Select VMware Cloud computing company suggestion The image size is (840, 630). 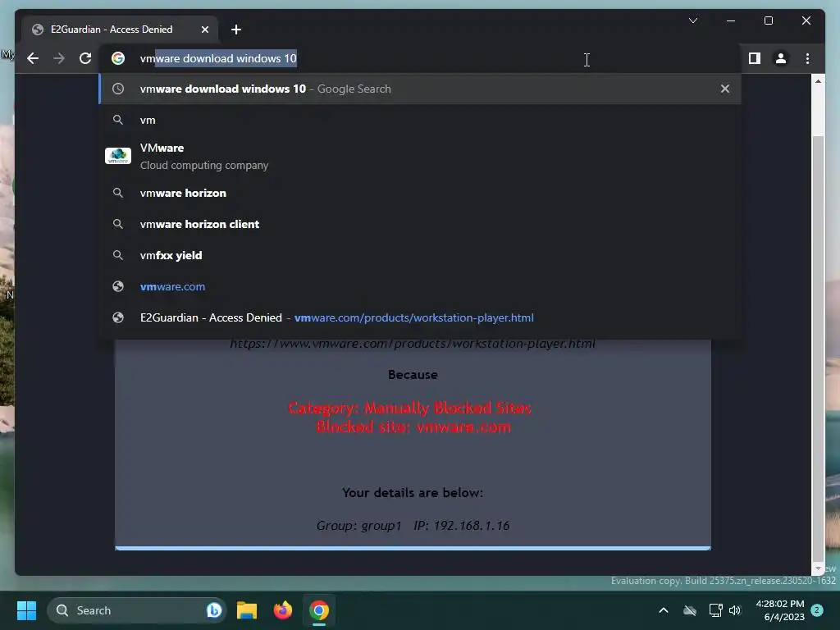click(x=421, y=157)
